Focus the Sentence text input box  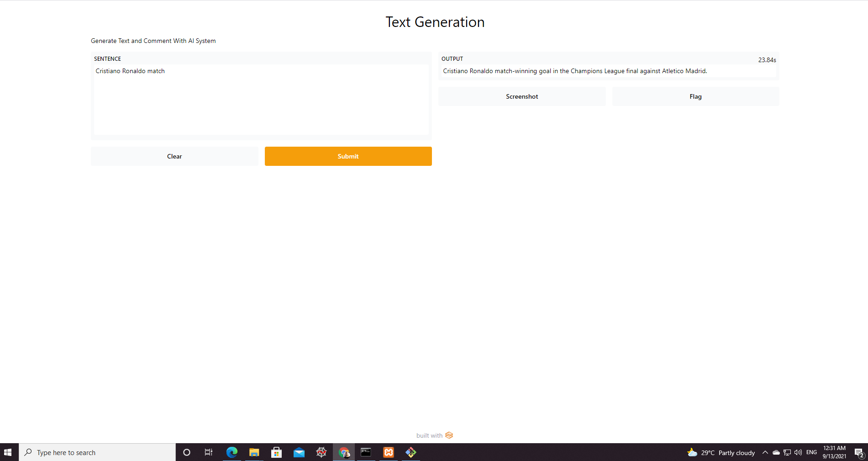click(x=261, y=99)
